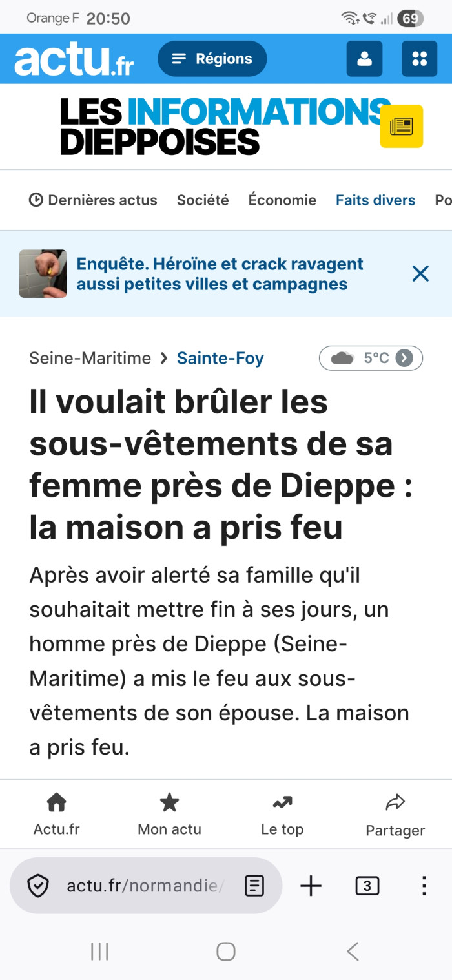Show open tabs counter
Viewport: 452px width, 980px height.
click(x=367, y=886)
